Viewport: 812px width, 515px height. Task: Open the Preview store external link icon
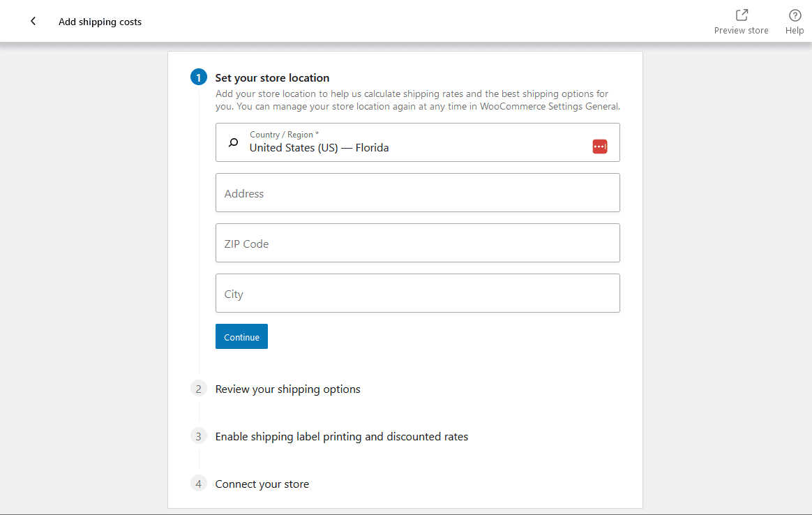(x=742, y=15)
